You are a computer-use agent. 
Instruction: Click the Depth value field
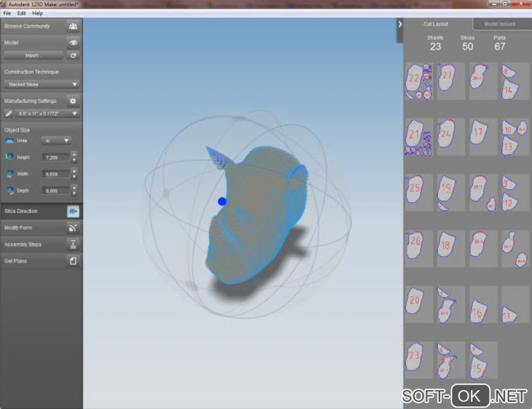tap(56, 191)
